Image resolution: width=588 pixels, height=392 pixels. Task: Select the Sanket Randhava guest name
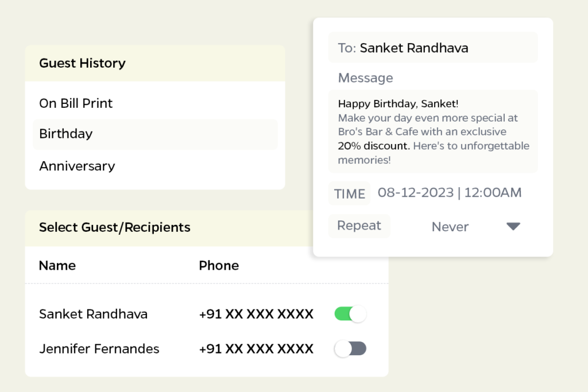coord(93,314)
